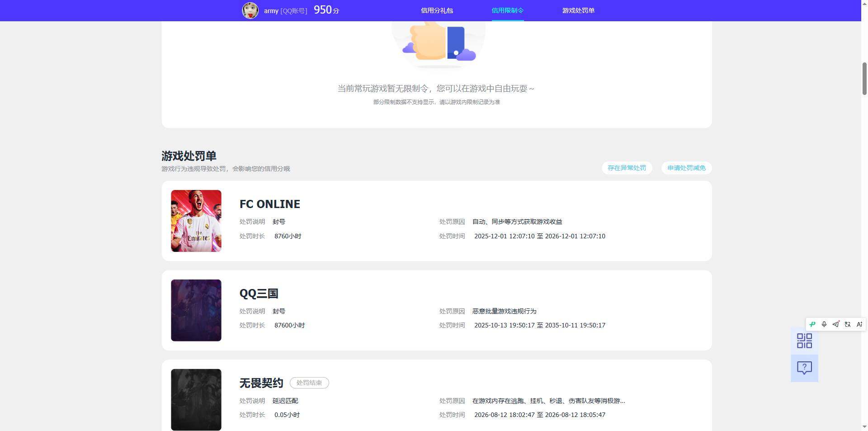Click the QQ三国 title

259,294
